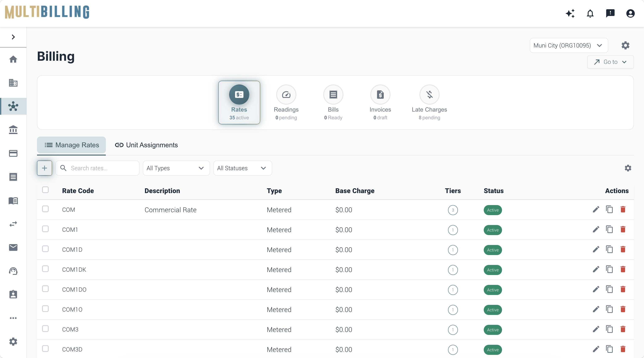644x358 pixels.
Task: Select the COM3D rate checkbox
Action: tap(45, 349)
